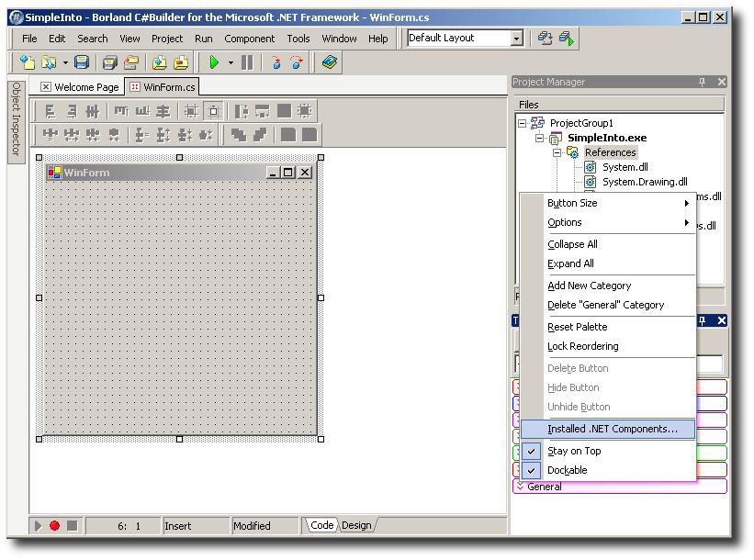Click the Align Tops designer icon

[x=121, y=111]
